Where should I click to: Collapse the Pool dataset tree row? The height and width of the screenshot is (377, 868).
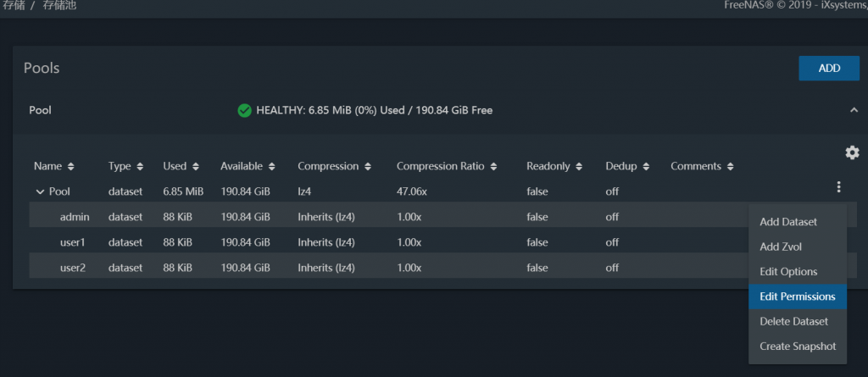[x=40, y=192]
